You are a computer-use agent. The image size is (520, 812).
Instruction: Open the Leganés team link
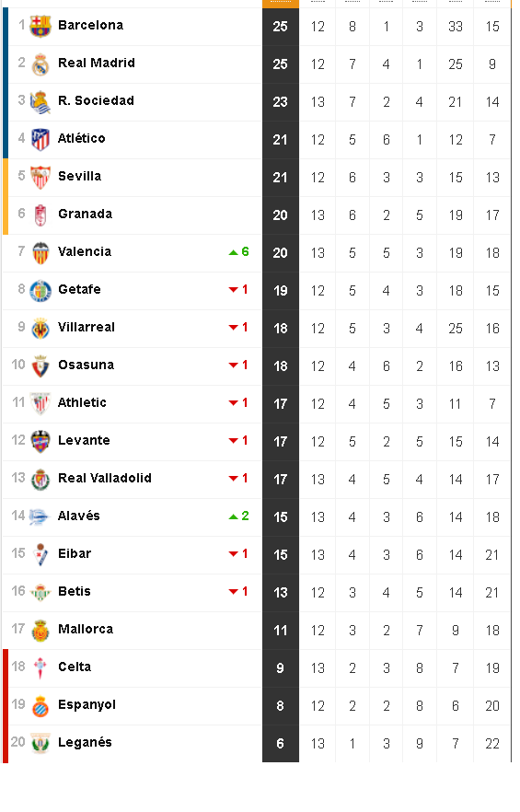[85, 742]
